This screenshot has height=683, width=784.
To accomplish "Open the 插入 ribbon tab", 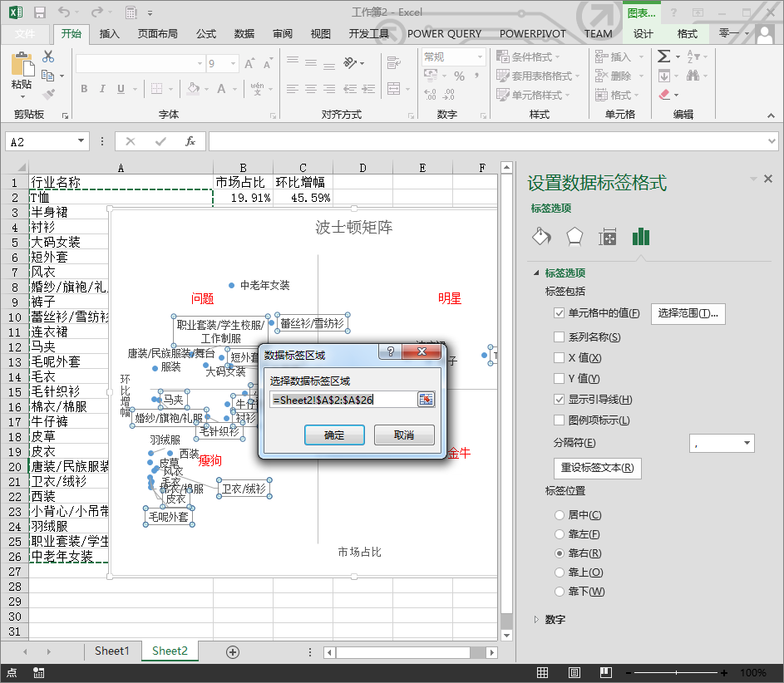I will pyautogui.click(x=109, y=33).
